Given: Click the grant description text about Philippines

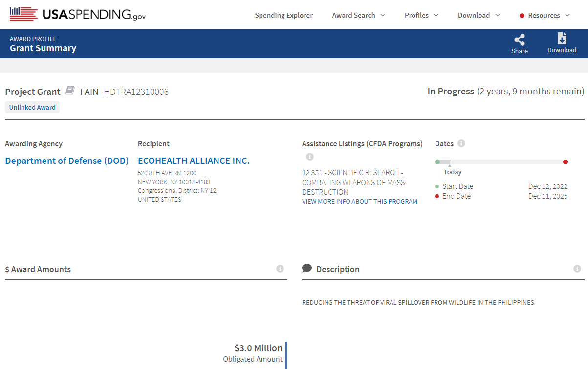Looking at the screenshot, I should [x=418, y=302].
